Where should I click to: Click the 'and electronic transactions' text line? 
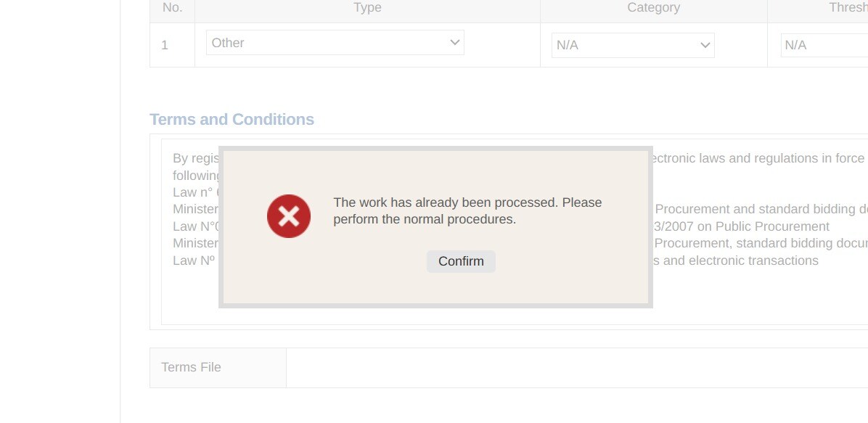tap(735, 260)
